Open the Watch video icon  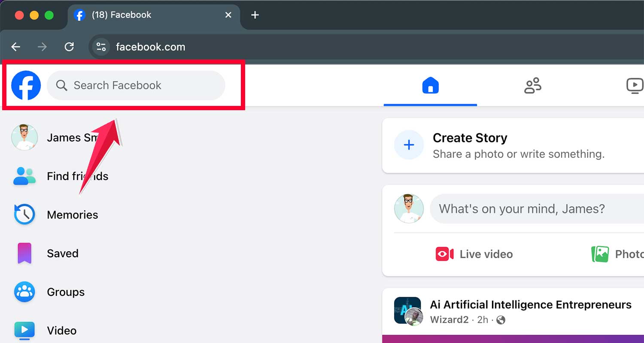coord(635,85)
